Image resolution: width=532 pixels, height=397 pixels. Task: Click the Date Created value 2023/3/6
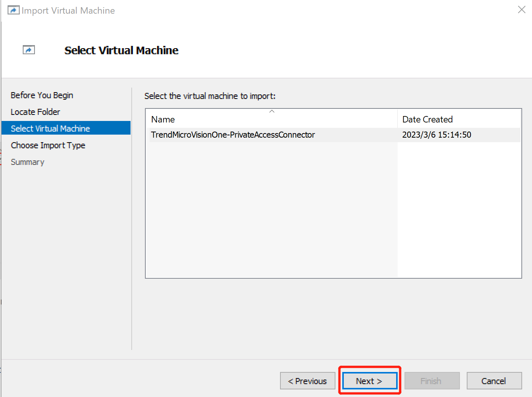(436, 135)
